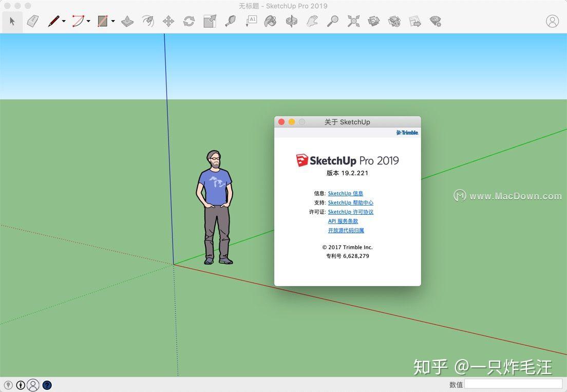Open the Arc tool dropdown arrow
Screen dimensions: 567x392
pos(88,22)
